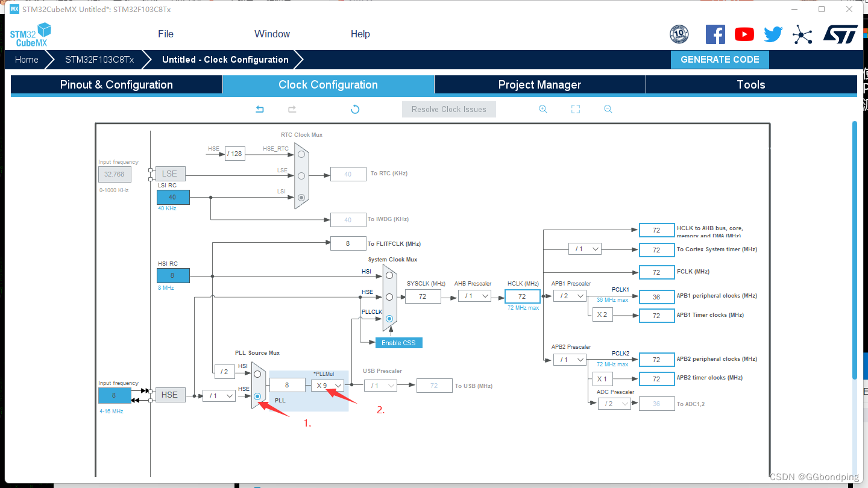Edit HSE input frequency field 8

click(x=115, y=396)
